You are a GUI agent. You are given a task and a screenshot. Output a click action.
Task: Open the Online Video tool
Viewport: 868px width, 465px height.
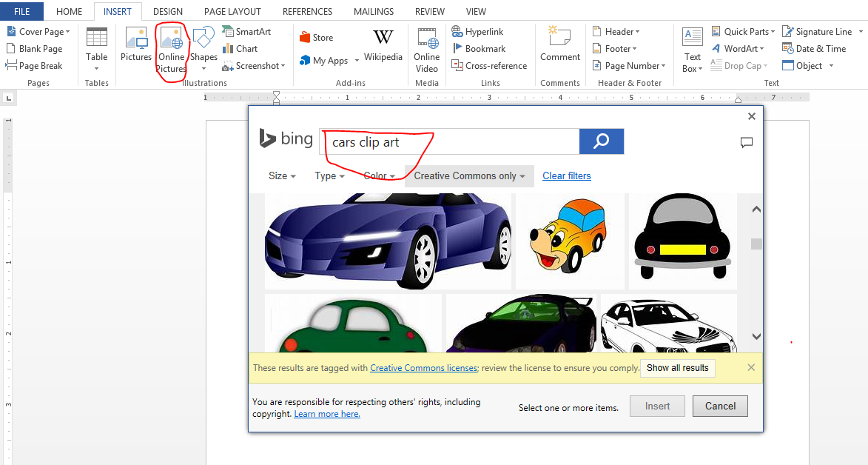(426, 50)
